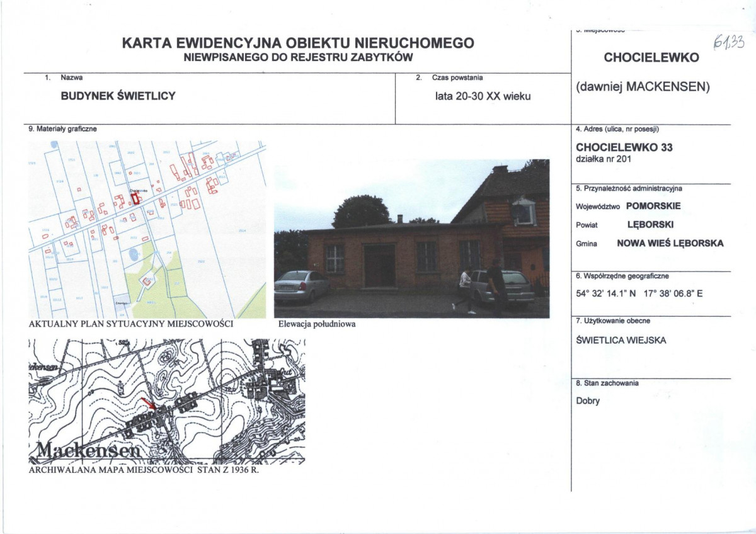Screen dimensions: 756x534
Task: Select the label 'Województwo'
Action: pos(598,207)
